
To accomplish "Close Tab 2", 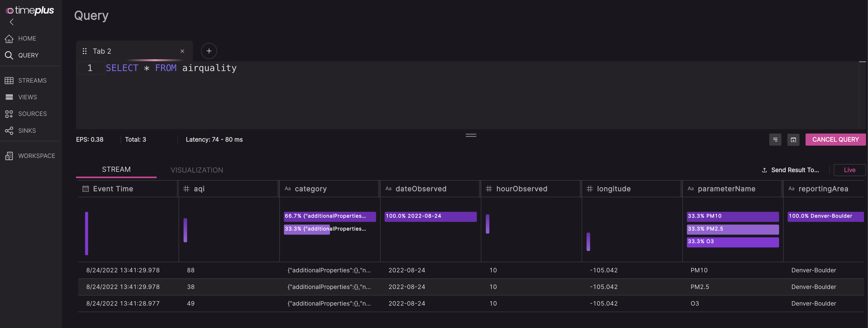I will point(182,51).
